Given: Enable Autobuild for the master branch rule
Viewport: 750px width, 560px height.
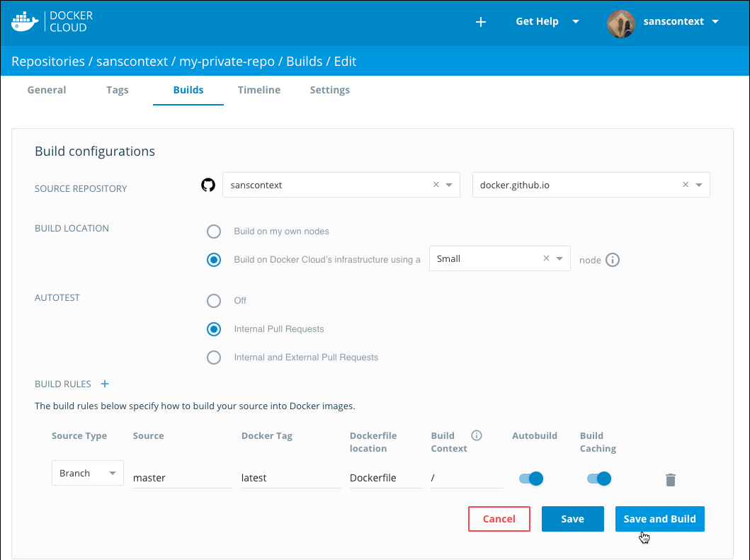Looking at the screenshot, I should [530, 479].
